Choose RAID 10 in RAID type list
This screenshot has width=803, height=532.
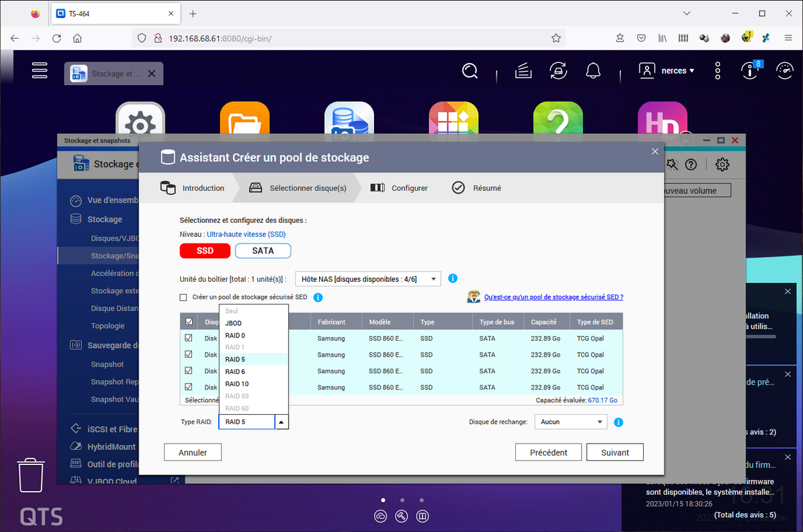(254, 383)
